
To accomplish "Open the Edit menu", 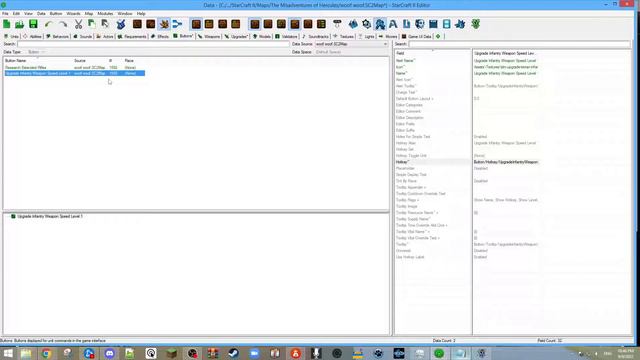I will 16,13.
